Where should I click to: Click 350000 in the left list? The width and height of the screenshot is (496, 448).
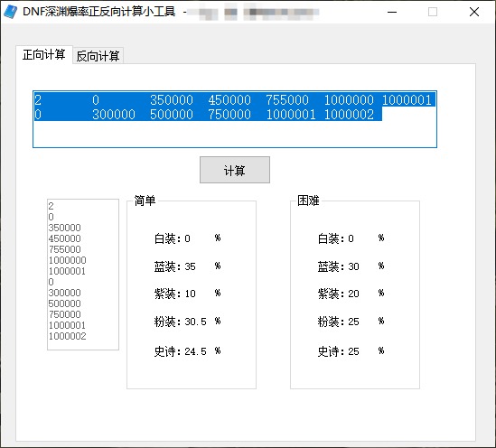pyautogui.click(x=64, y=228)
